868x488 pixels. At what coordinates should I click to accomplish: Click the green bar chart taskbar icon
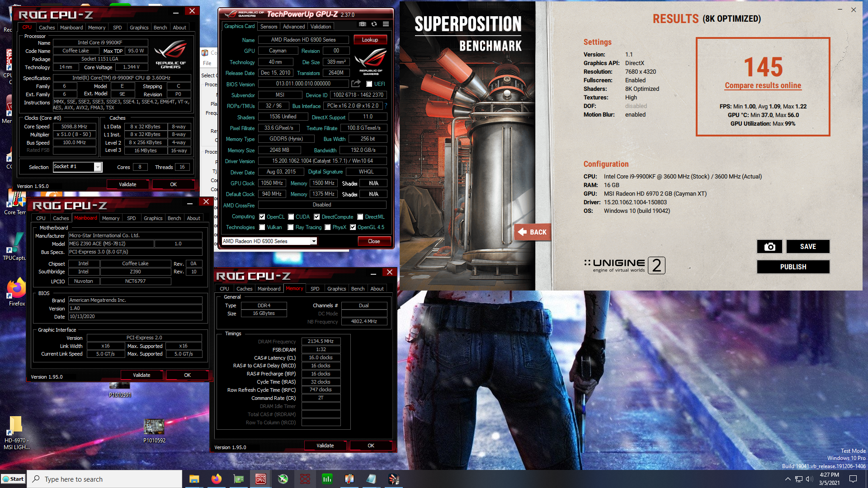[327, 479]
